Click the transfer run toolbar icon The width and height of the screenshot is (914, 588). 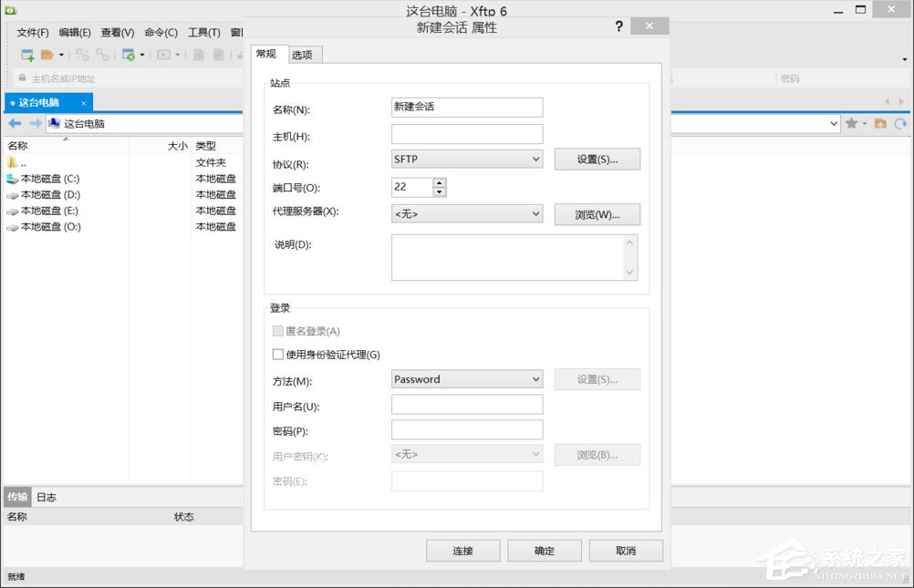click(164, 54)
